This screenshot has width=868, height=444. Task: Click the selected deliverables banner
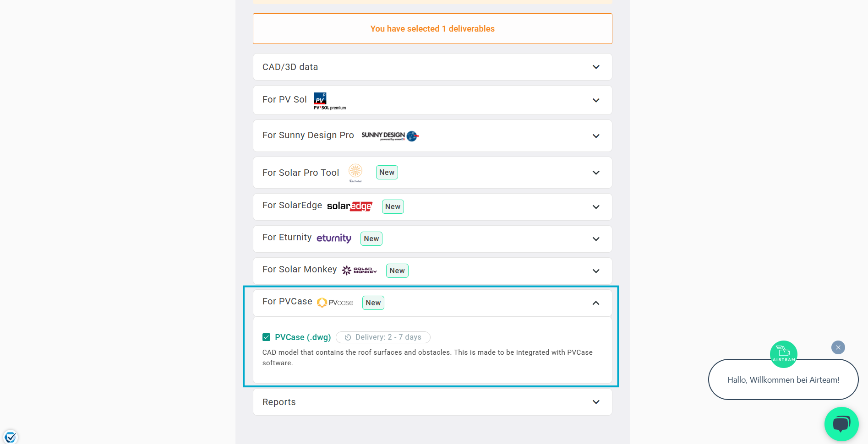pos(432,29)
